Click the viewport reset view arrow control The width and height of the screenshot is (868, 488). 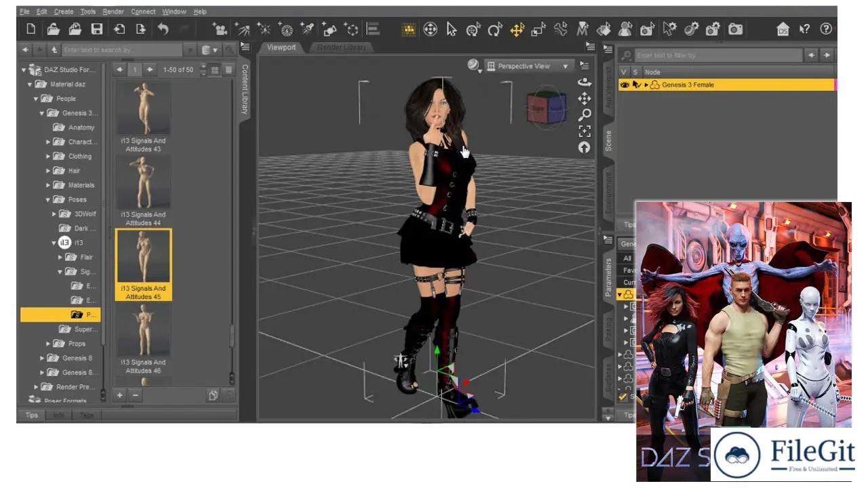pyautogui.click(x=585, y=147)
